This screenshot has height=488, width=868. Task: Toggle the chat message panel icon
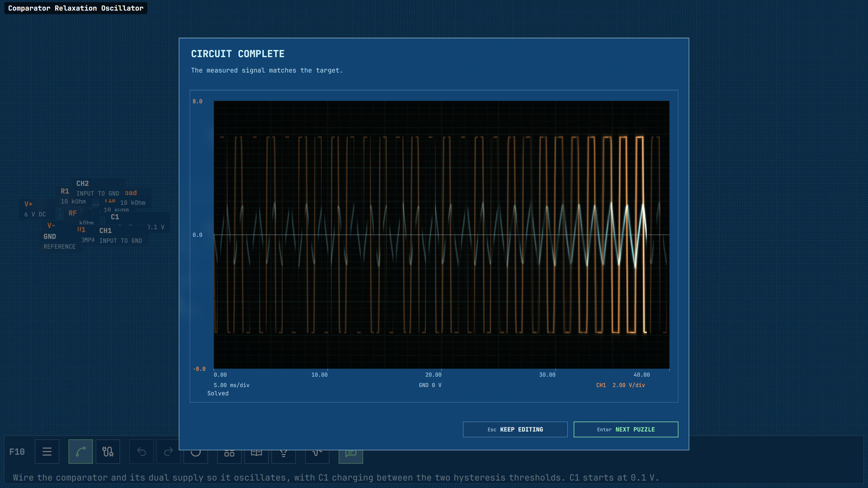click(x=351, y=456)
